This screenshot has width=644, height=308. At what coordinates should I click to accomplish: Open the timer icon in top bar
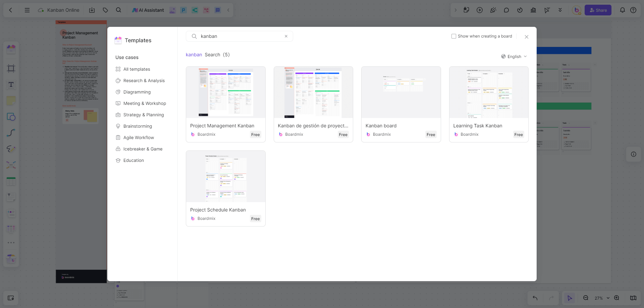coord(520,10)
